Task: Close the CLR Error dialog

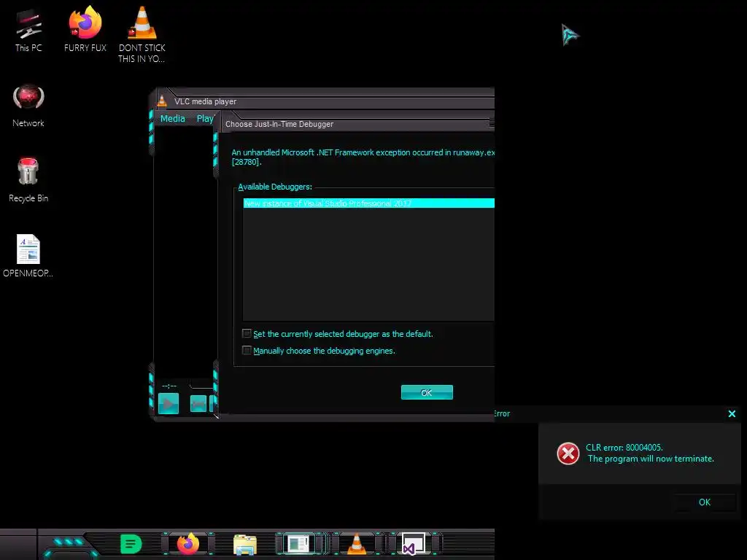Action: 732,414
